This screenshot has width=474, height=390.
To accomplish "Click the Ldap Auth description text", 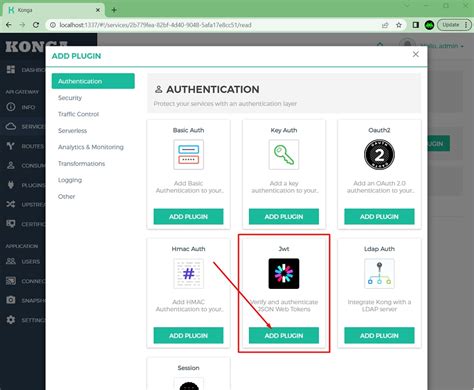I will click(379, 306).
